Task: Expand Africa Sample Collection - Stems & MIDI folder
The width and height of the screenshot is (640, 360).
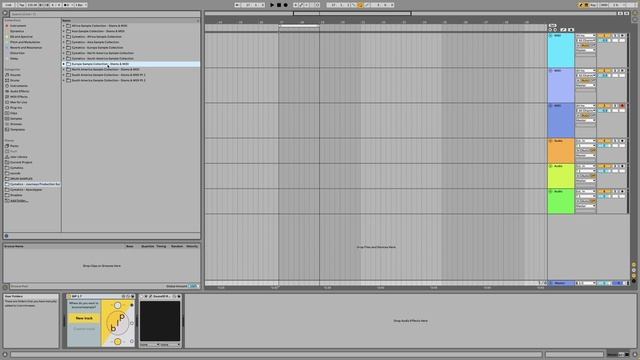Action: click(x=64, y=26)
